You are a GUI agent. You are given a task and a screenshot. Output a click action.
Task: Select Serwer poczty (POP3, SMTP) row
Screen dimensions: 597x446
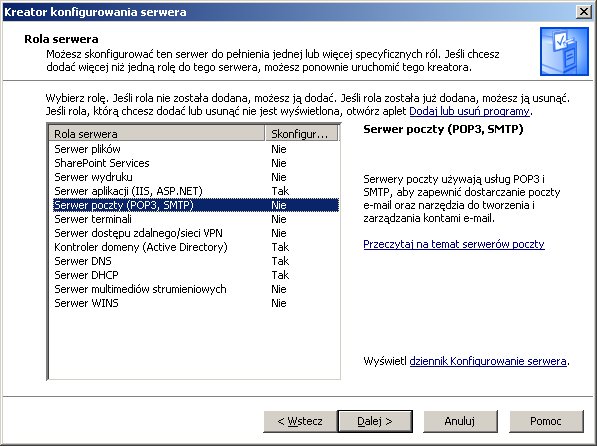(x=194, y=205)
